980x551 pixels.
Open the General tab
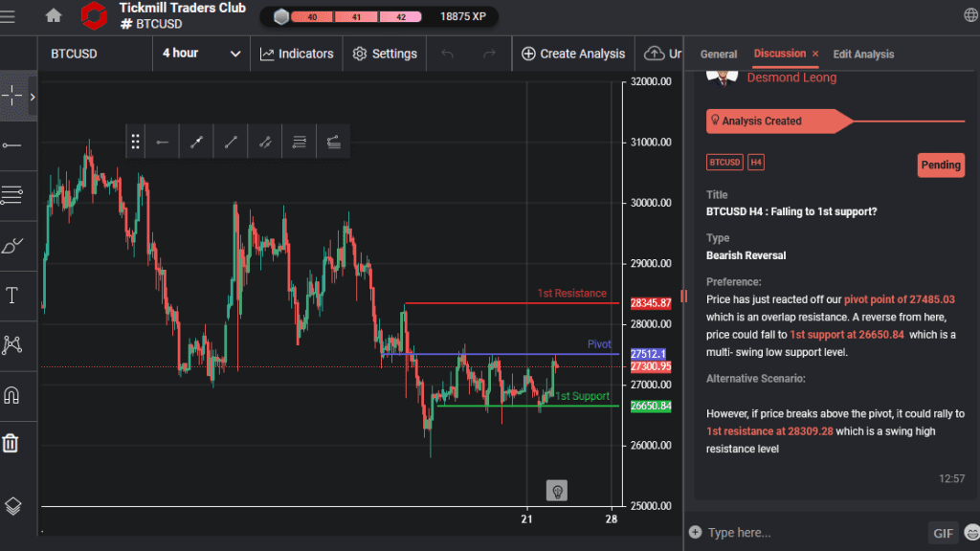(719, 55)
